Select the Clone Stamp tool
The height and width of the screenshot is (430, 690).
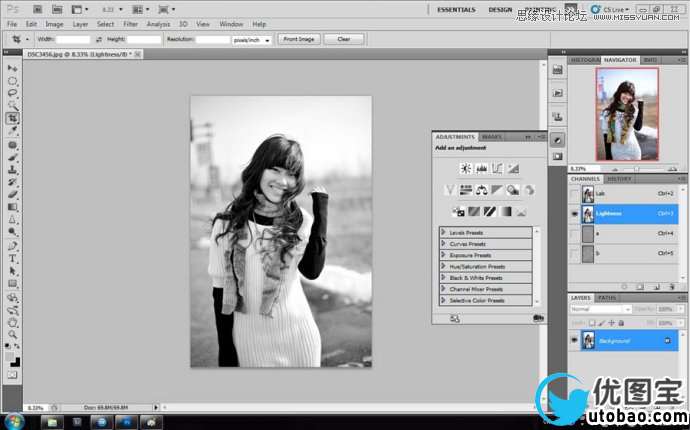[x=12, y=170]
